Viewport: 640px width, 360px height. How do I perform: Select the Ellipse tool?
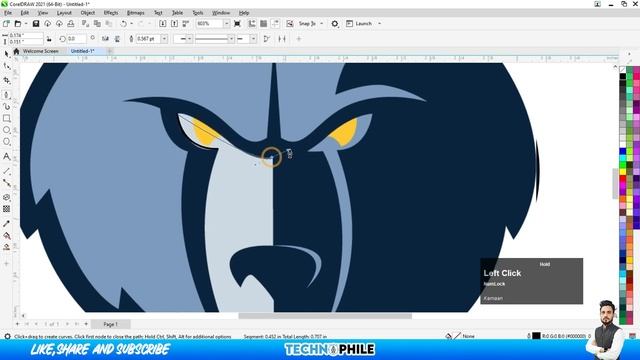(x=7, y=130)
